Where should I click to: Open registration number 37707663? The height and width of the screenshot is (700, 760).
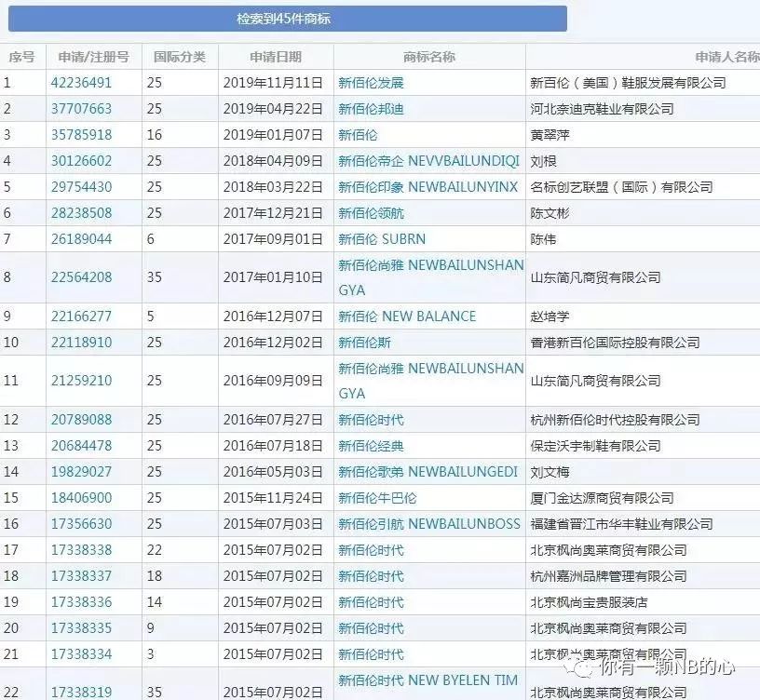pyautogui.click(x=81, y=109)
